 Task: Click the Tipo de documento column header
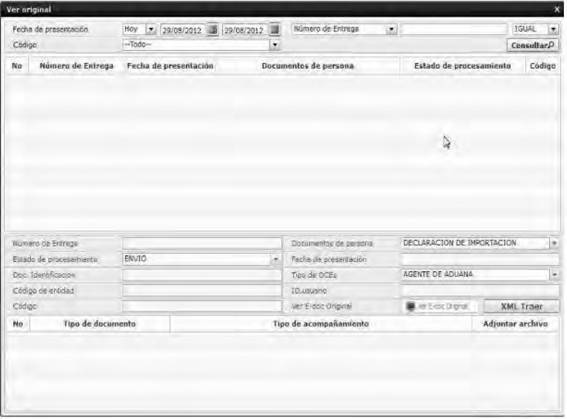100,324
